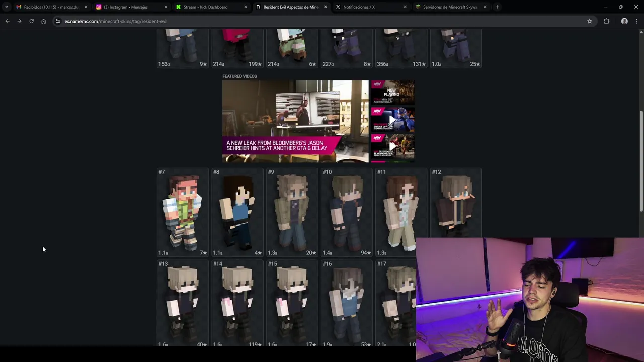The width and height of the screenshot is (644, 362).
Task: Click the FEATURED VIDEOS heading
Action: pyautogui.click(x=239, y=76)
